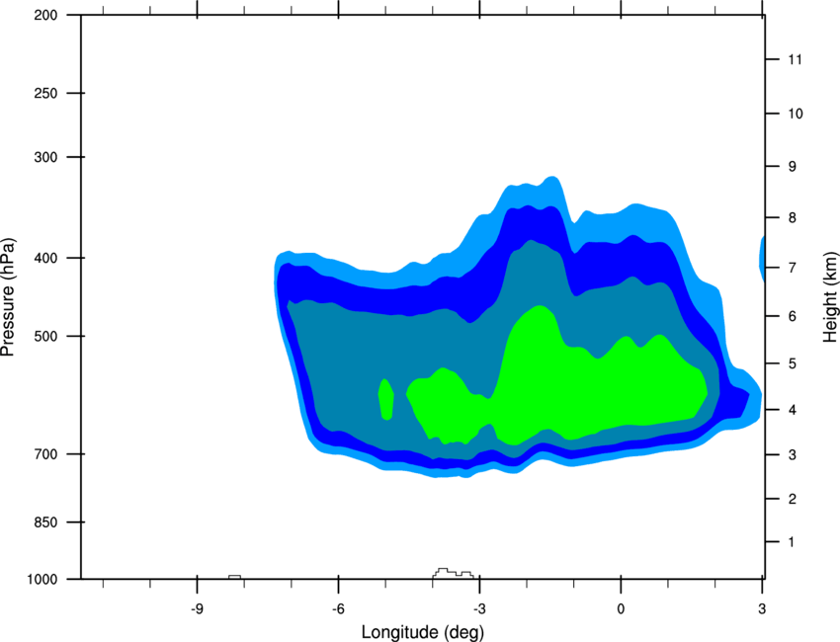Pick the 11 km height tick label
This screenshot has width=840, height=642.
[x=796, y=59]
